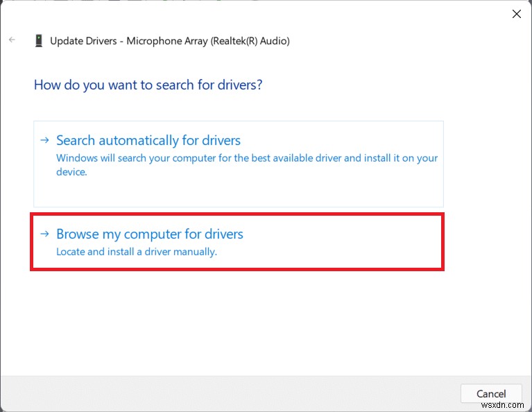Click the microphone device icon beside the title
Viewport: 532px width, 412px height.
point(39,41)
